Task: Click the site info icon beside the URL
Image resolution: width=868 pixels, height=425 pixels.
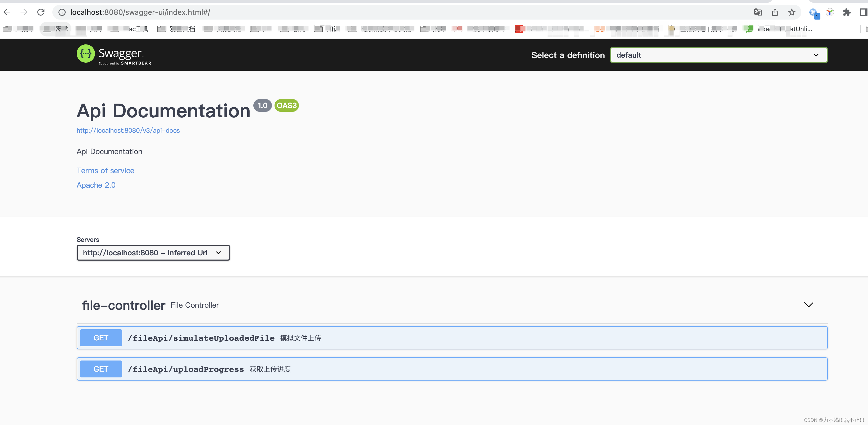Action: [x=61, y=12]
